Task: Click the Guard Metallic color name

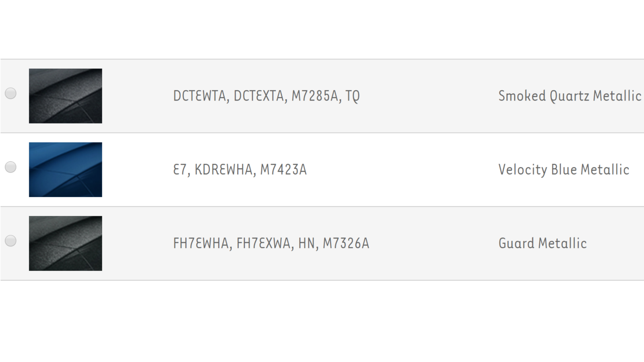Action: click(x=542, y=243)
